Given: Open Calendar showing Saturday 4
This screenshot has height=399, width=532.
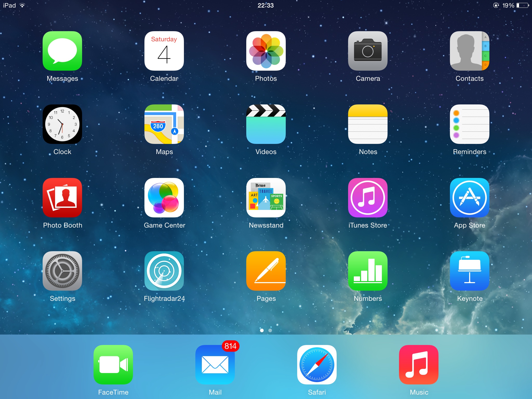Looking at the screenshot, I should (164, 51).
